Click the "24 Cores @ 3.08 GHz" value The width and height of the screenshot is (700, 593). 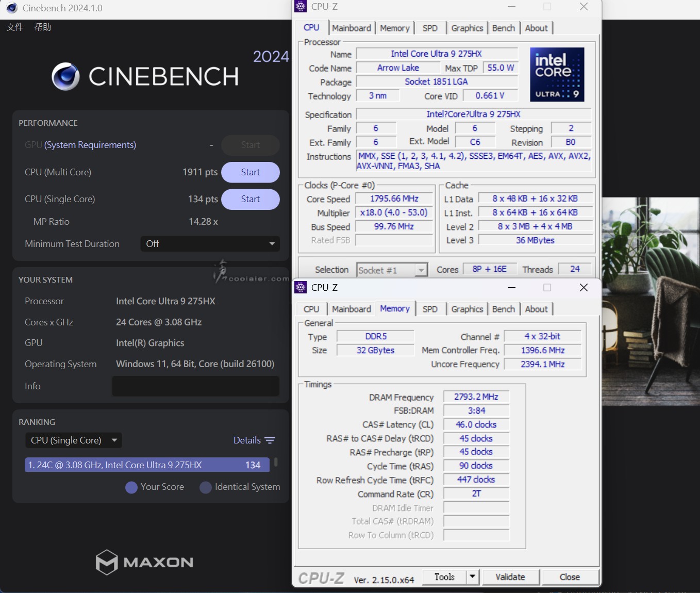point(159,322)
